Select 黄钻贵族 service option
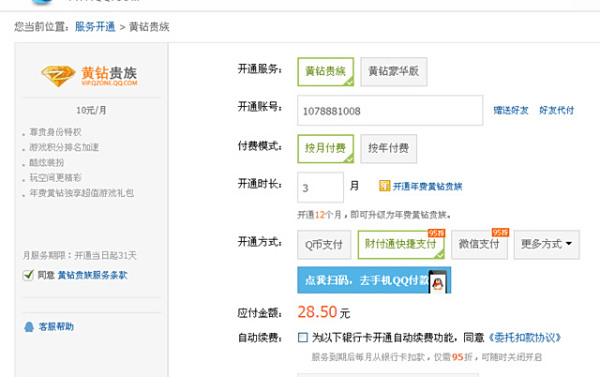The width and height of the screenshot is (600, 377). [x=326, y=72]
